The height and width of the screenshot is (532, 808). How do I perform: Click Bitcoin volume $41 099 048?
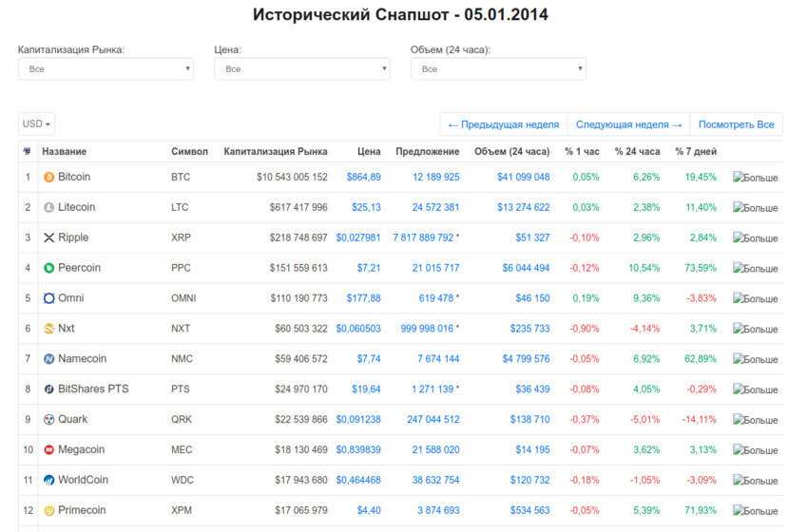pyautogui.click(x=524, y=177)
